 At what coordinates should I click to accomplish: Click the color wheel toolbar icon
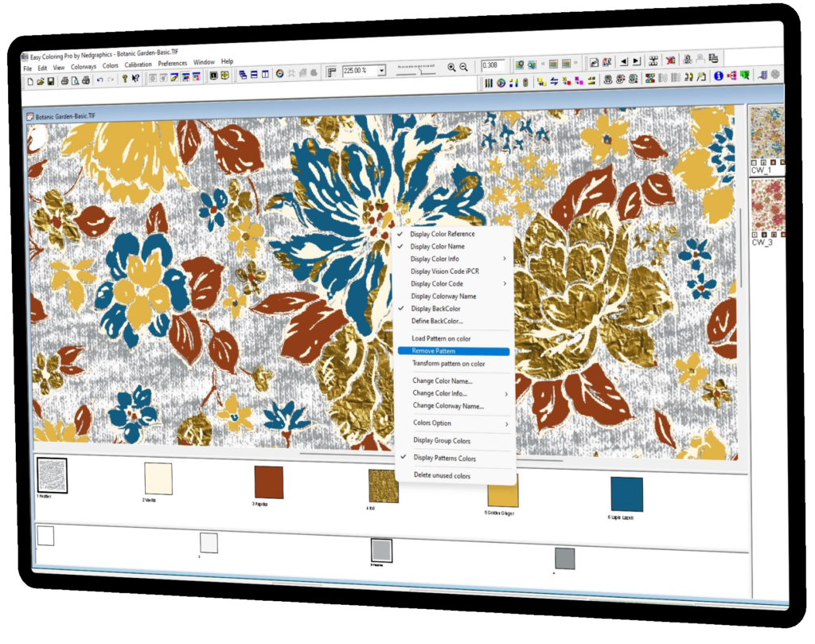tap(279, 74)
